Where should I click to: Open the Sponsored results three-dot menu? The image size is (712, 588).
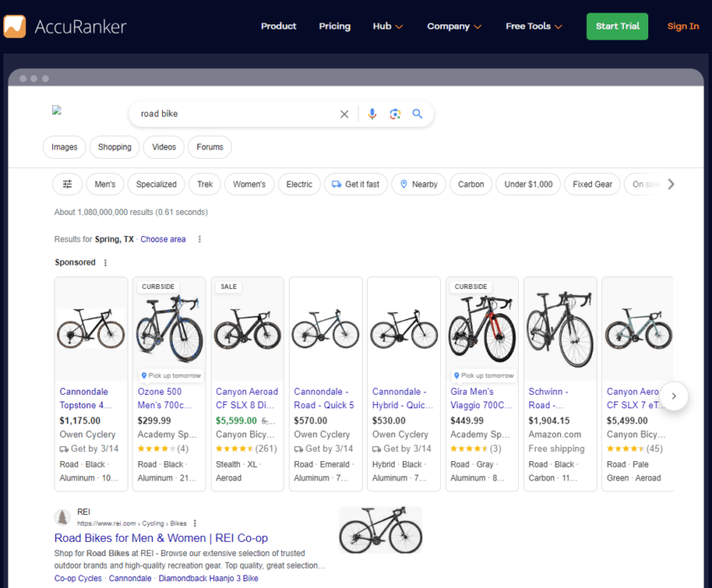(104, 262)
